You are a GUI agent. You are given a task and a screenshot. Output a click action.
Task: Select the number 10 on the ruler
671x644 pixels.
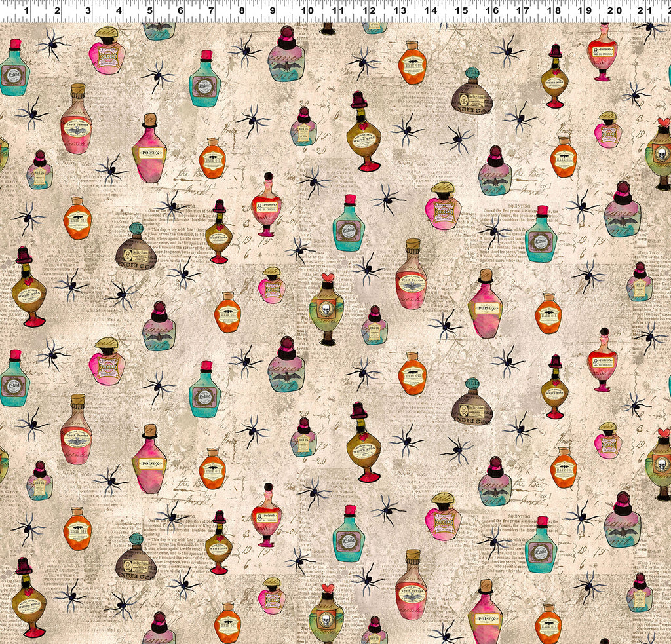tap(307, 10)
